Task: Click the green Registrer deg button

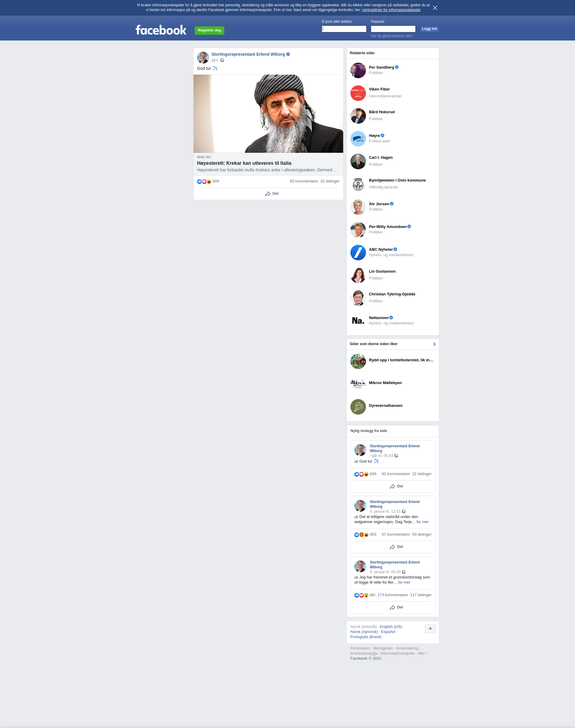Action: pos(209,30)
